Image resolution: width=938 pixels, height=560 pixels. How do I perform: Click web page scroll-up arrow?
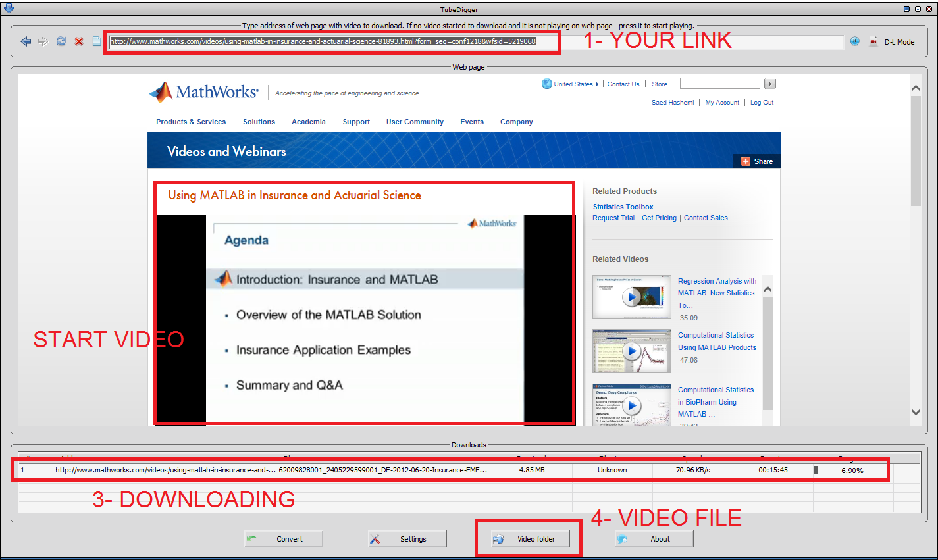[916, 88]
